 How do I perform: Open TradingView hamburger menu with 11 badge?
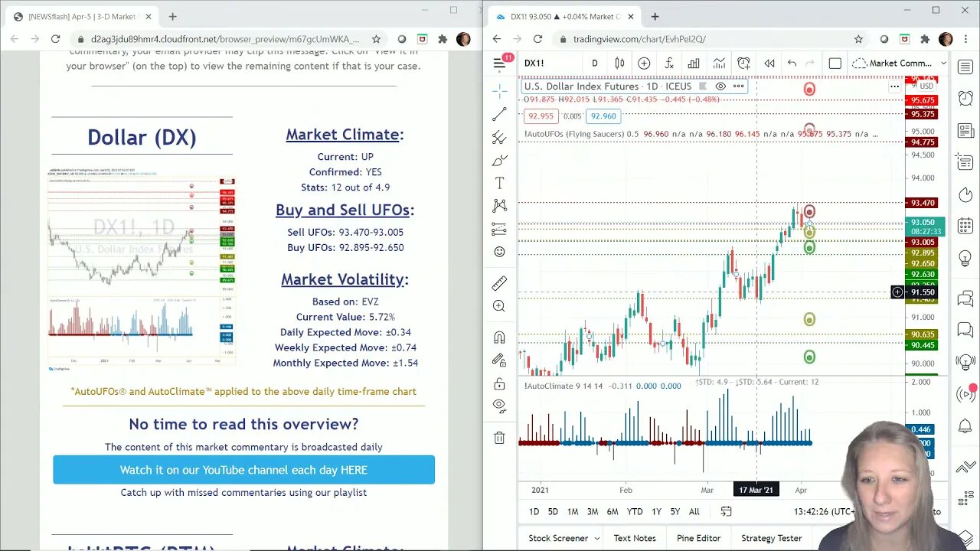tap(500, 64)
